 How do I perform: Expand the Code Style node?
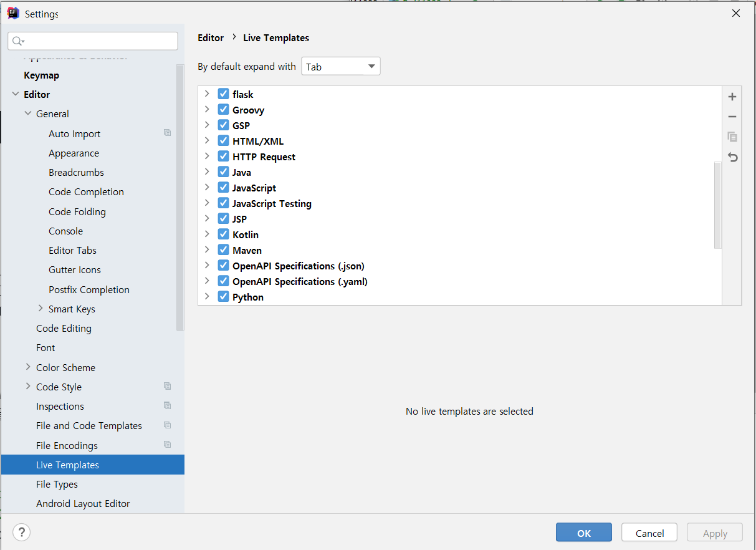28,386
